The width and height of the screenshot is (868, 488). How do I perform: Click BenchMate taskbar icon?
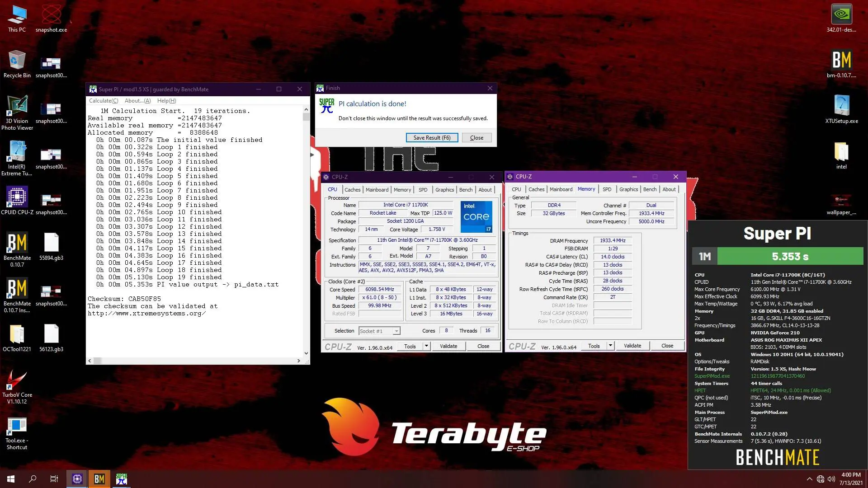[99, 479]
